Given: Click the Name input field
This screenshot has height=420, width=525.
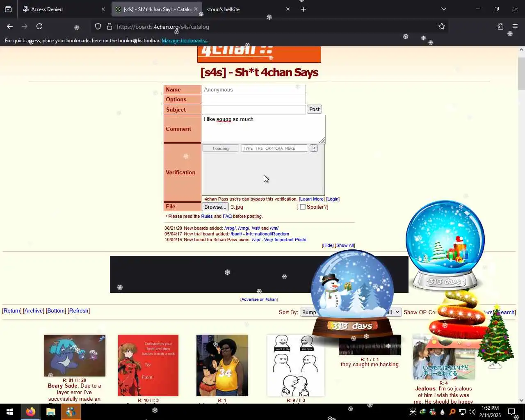Looking at the screenshot, I should tap(253, 89).
